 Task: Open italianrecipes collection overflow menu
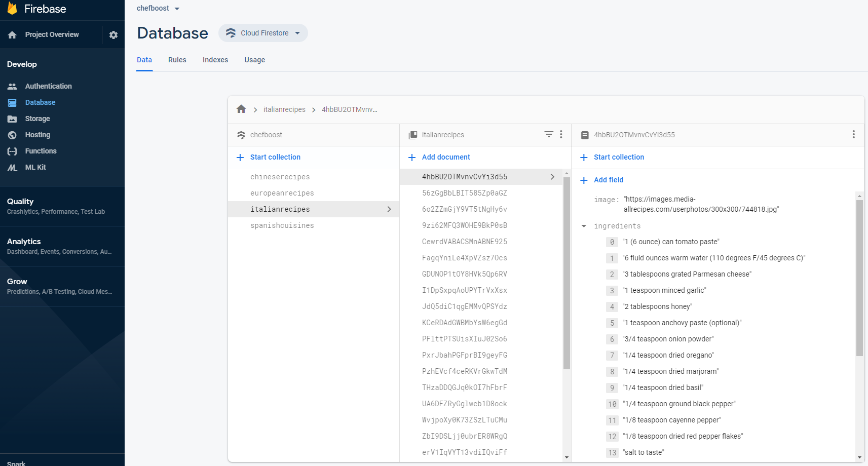(561, 134)
